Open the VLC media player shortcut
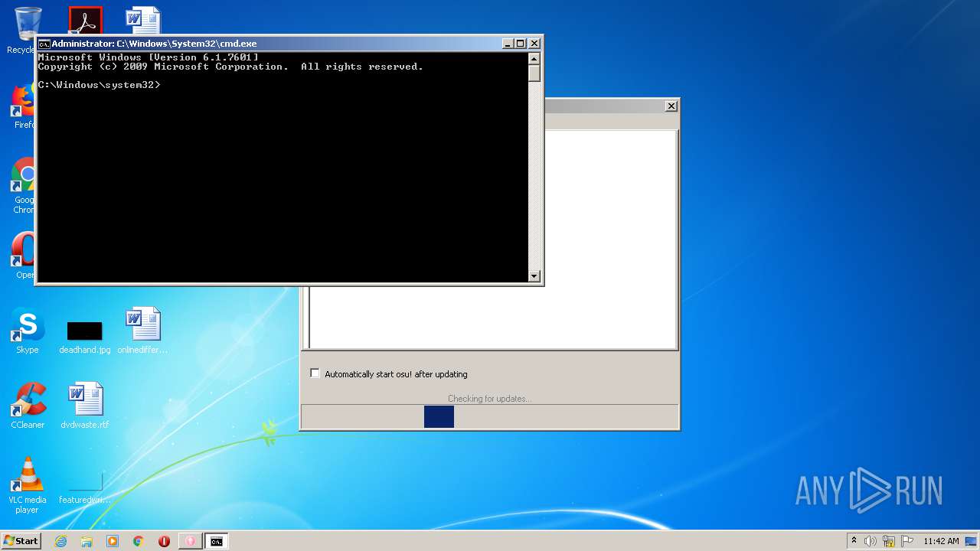The image size is (980, 551). [x=28, y=485]
